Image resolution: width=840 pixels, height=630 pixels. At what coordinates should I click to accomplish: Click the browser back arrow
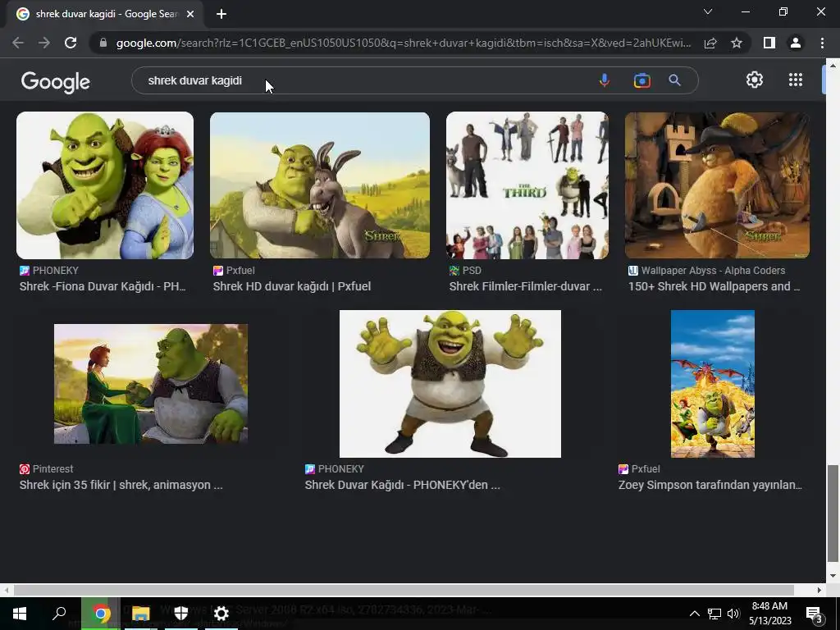(18, 43)
